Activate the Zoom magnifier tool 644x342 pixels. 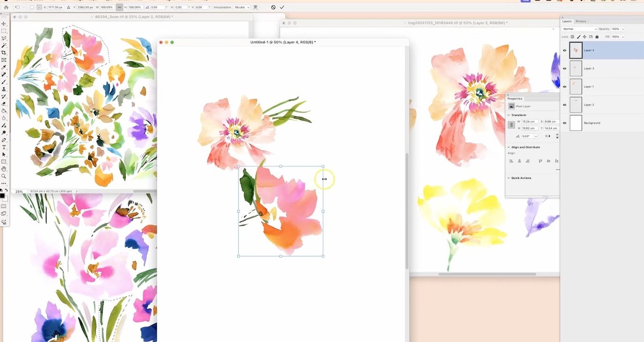(4, 176)
